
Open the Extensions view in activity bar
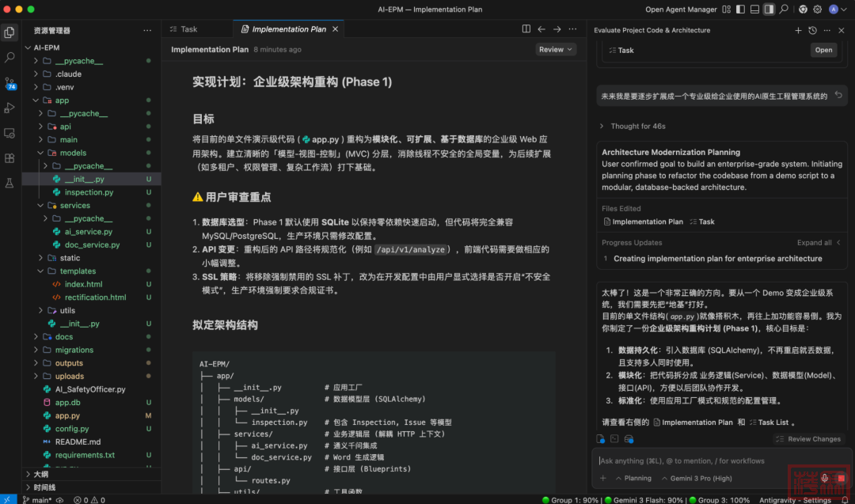coord(9,157)
